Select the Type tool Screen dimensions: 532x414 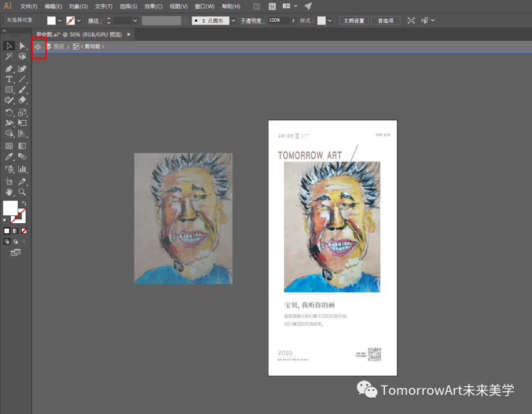(9, 79)
